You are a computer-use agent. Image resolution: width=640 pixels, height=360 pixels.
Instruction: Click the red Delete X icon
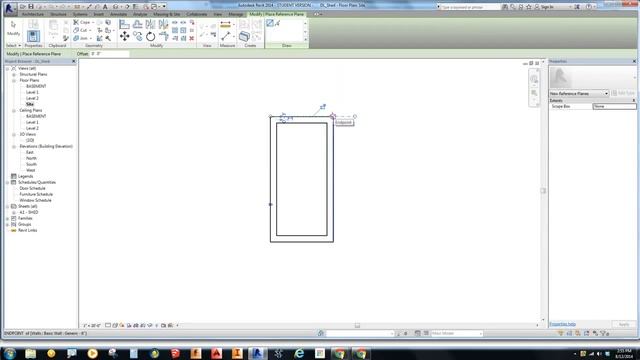pos(191,38)
